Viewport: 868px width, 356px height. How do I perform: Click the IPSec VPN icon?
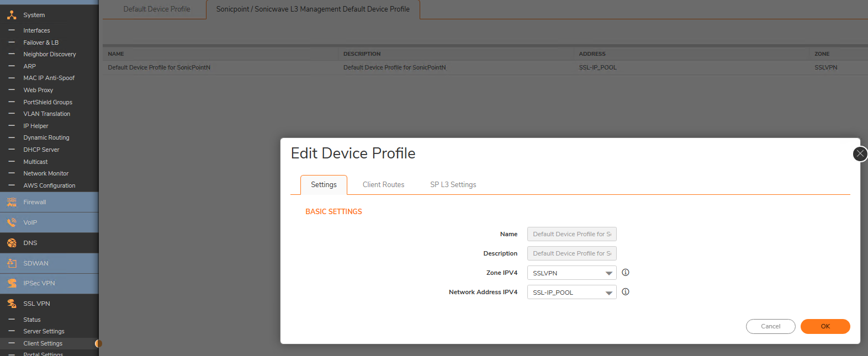(12, 283)
